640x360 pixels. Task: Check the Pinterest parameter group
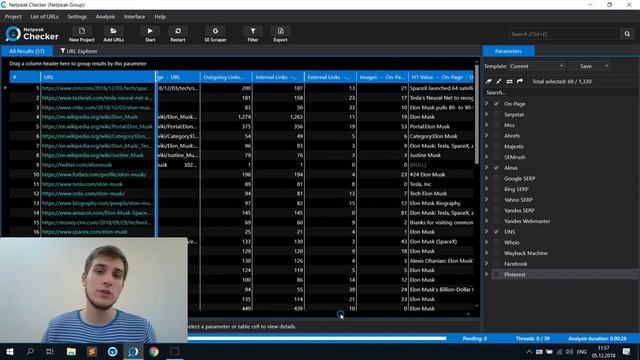[x=496, y=274]
